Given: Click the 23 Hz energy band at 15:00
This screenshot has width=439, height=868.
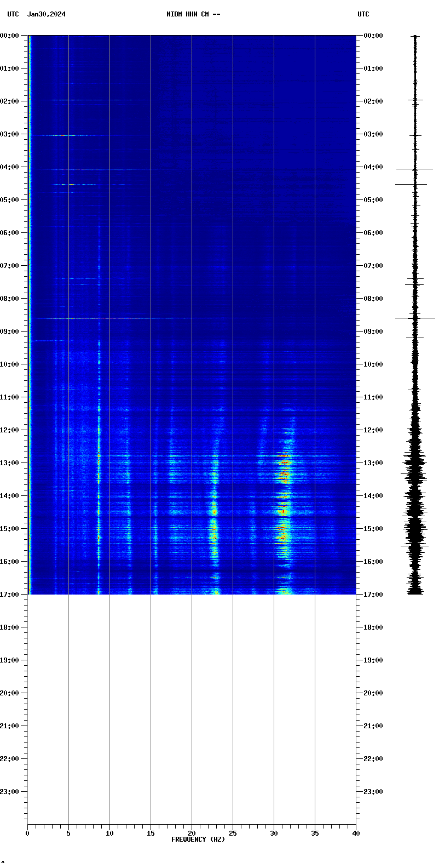Looking at the screenshot, I should [214, 529].
